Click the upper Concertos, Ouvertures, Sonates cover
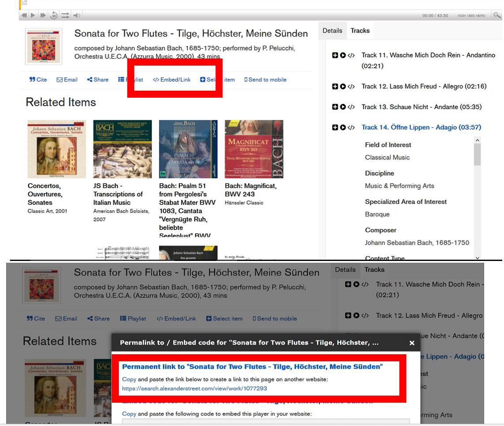 [56, 149]
